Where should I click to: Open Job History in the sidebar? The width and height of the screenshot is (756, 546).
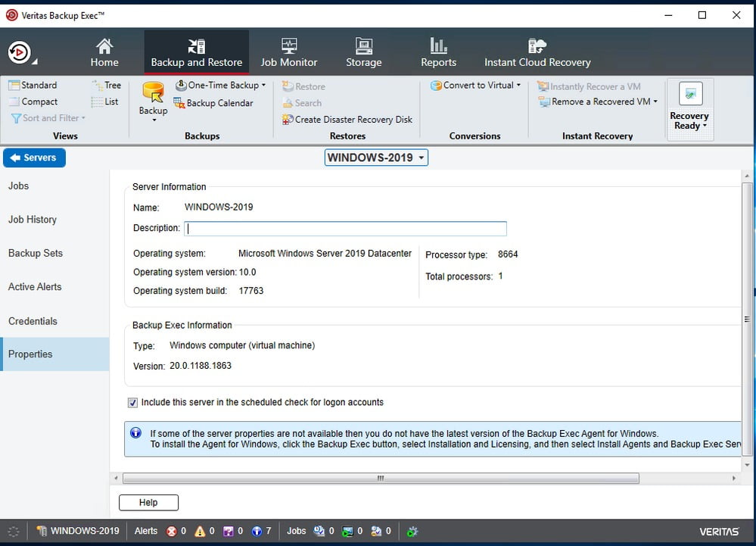tap(33, 220)
